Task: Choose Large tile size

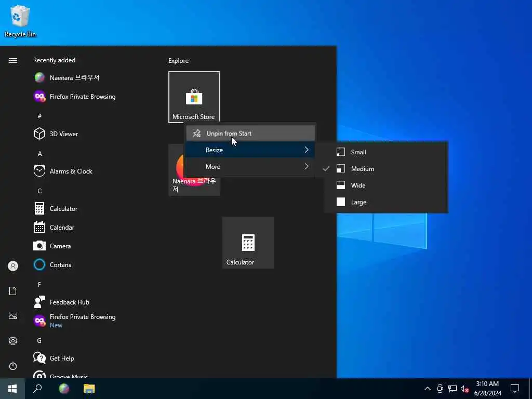Action: pyautogui.click(x=386, y=202)
